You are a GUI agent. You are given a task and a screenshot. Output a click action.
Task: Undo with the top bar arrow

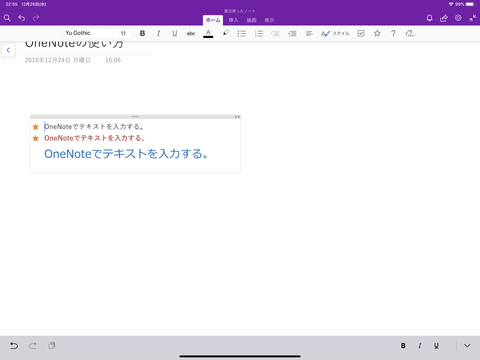pos(22,18)
